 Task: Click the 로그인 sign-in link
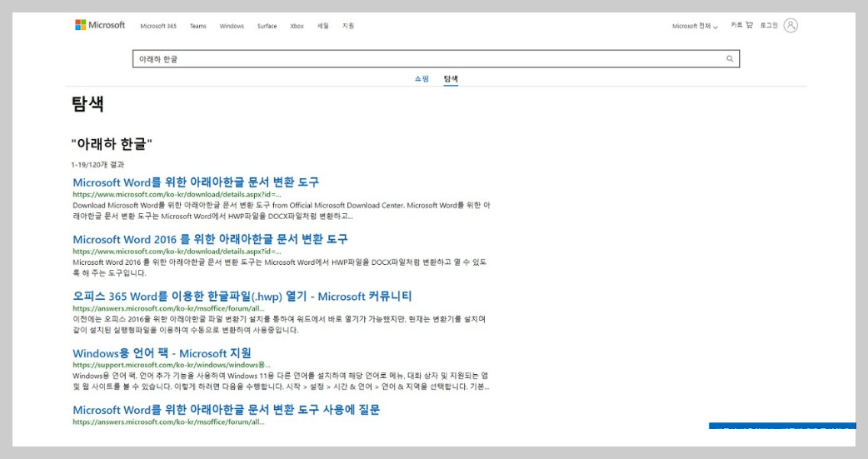click(768, 26)
